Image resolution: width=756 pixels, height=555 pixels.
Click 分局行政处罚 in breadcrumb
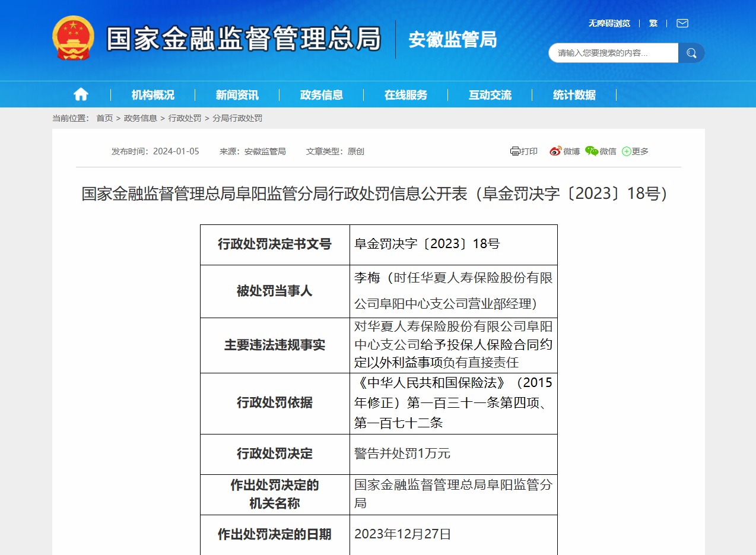tap(237, 118)
